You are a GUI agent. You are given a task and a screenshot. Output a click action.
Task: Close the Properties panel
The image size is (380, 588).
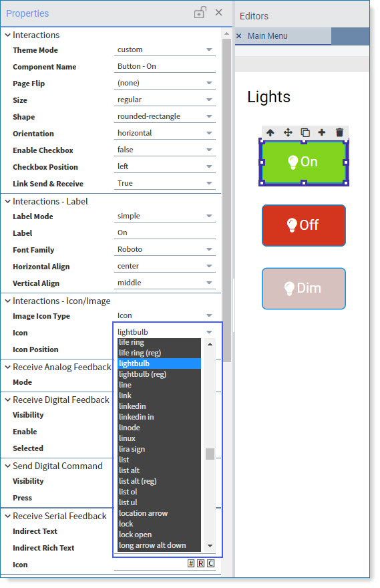pyautogui.click(x=218, y=13)
